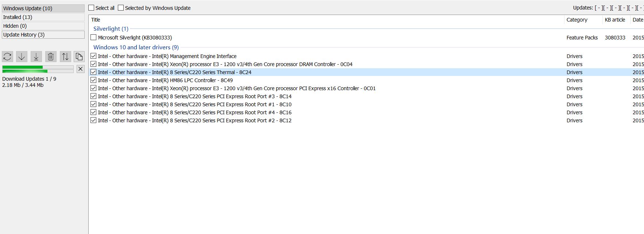Sort by the Category column header
Viewport: 644px width, 234px height.
pyautogui.click(x=583, y=20)
